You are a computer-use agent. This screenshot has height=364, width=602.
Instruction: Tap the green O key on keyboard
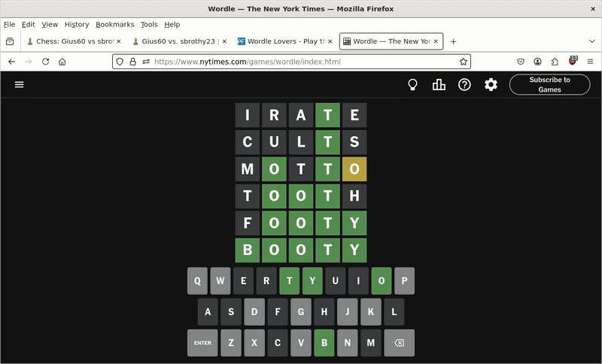click(382, 281)
